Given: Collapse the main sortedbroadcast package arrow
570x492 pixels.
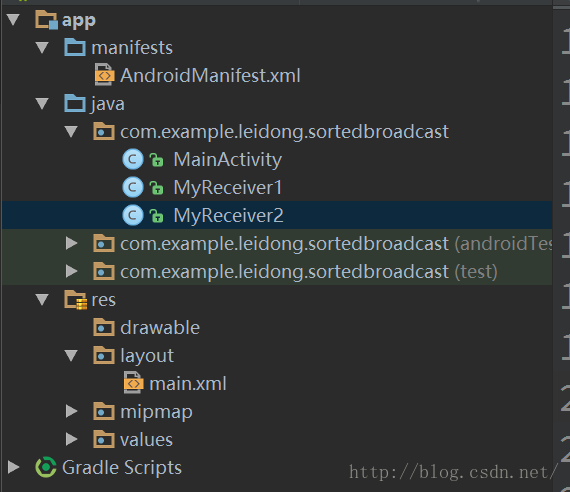Looking at the screenshot, I should point(71,132).
